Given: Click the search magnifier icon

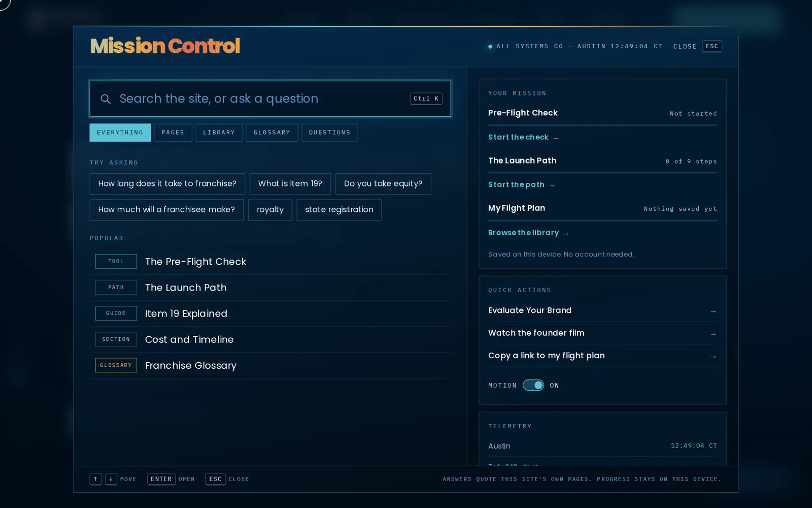Looking at the screenshot, I should [x=106, y=99].
